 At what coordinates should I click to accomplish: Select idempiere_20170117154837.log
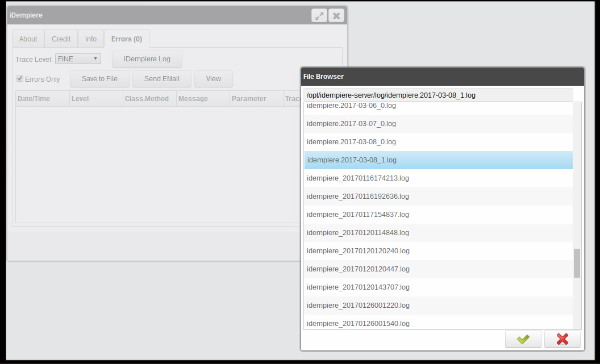point(439,215)
